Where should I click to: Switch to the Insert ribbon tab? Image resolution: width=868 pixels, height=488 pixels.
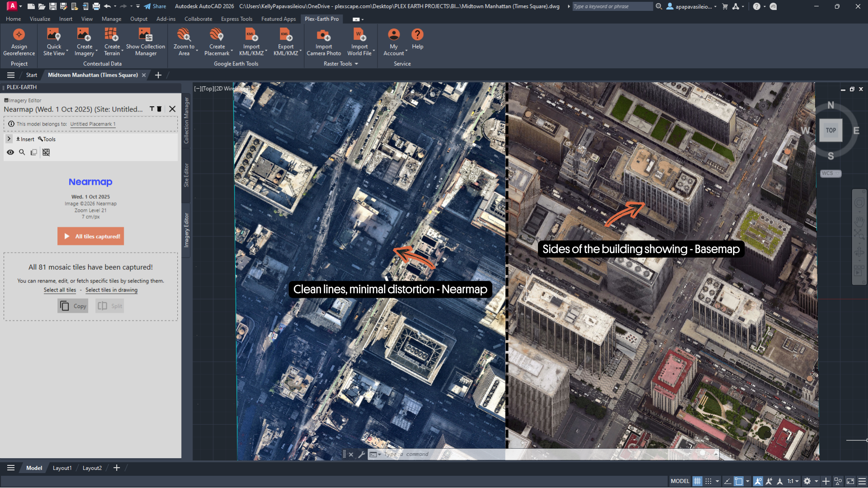tap(66, 19)
